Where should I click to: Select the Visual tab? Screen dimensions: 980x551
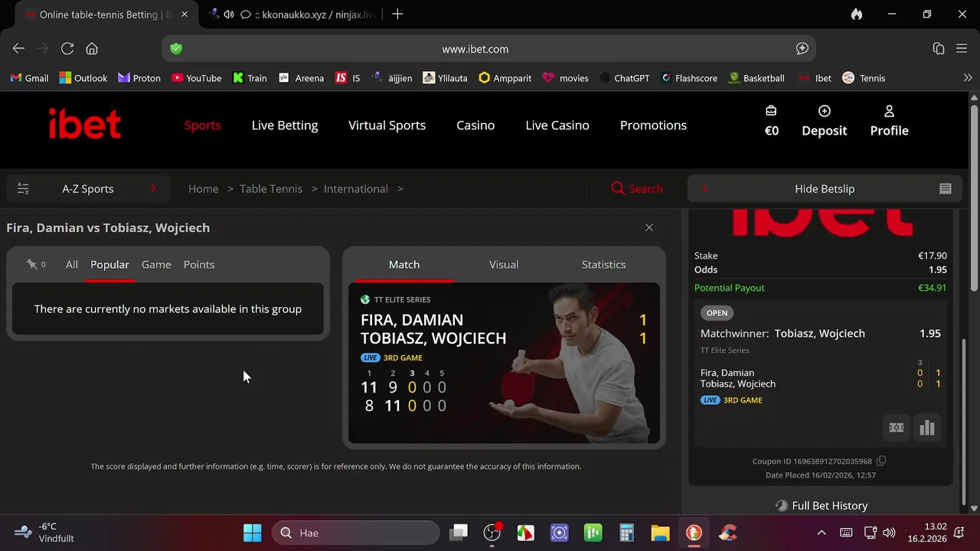point(504,265)
